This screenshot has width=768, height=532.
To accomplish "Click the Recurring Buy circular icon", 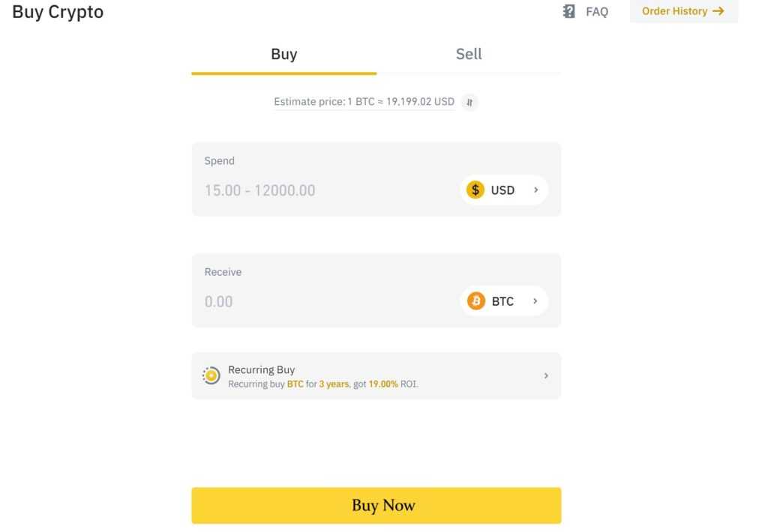I will pos(211,375).
